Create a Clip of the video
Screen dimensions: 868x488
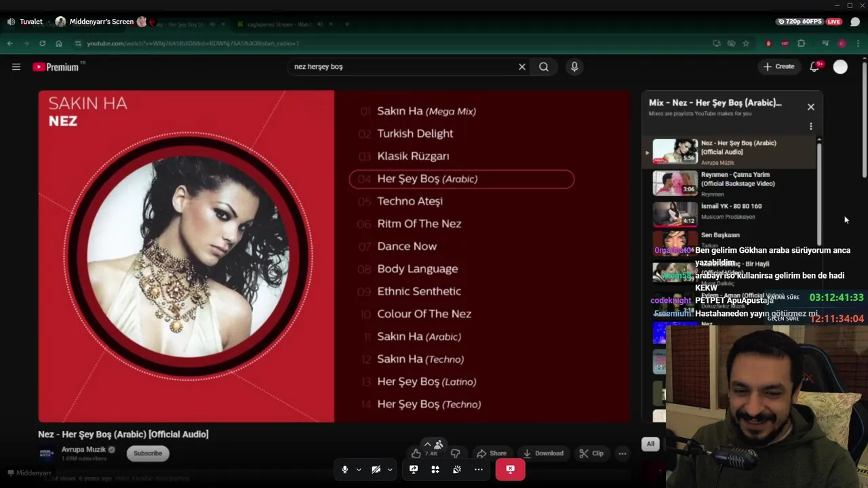[x=591, y=453]
